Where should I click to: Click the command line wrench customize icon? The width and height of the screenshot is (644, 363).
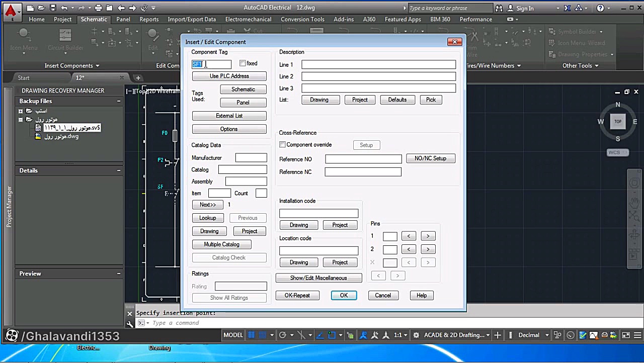130,323
